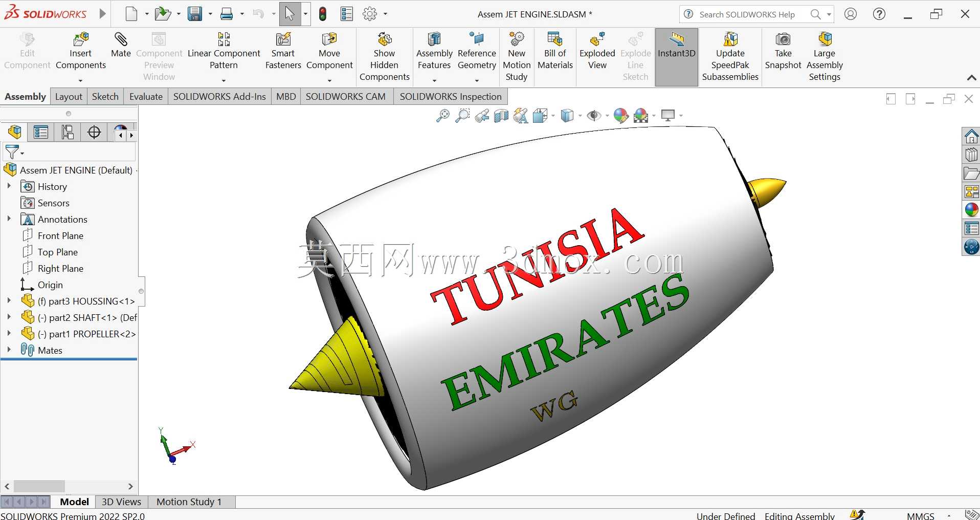Click the New document icon
980x520 pixels.
pyautogui.click(x=131, y=14)
